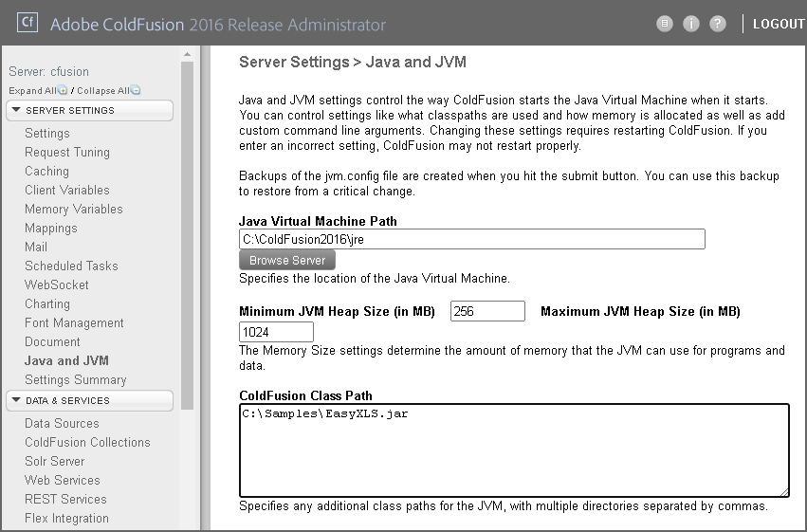The height and width of the screenshot is (532, 807).
Task: Click the Collapse All icon
Action: click(x=136, y=90)
